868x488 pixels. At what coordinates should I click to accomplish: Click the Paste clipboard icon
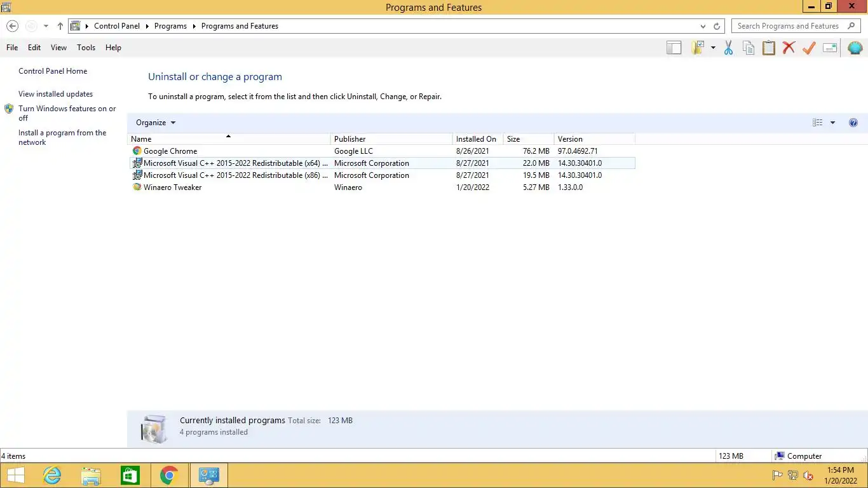pyautogui.click(x=769, y=48)
